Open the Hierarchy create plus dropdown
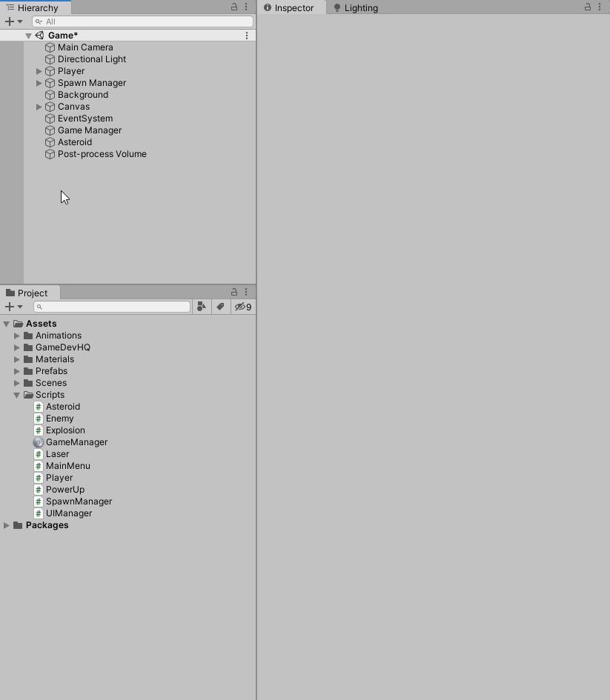This screenshot has height=700, width=610. coord(13,21)
